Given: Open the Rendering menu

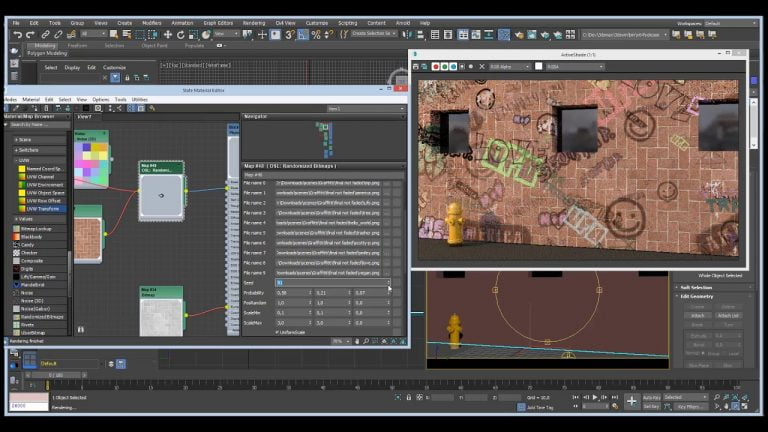Looking at the screenshot, I should 254,23.
